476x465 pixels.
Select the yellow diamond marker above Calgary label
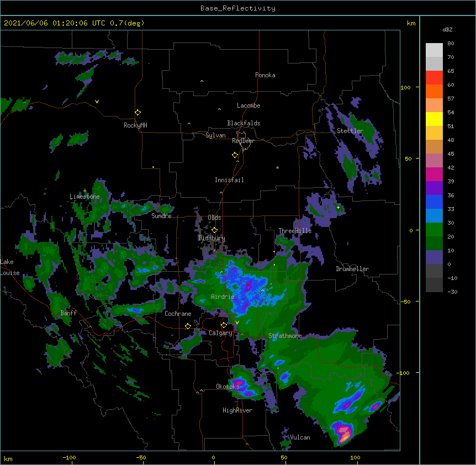pos(224,325)
